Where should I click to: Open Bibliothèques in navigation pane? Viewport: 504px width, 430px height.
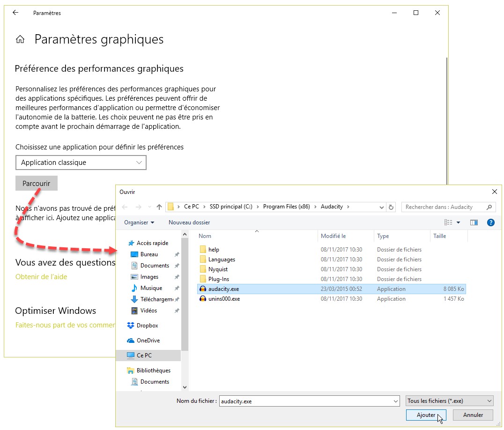pyautogui.click(x=149, y=371)
